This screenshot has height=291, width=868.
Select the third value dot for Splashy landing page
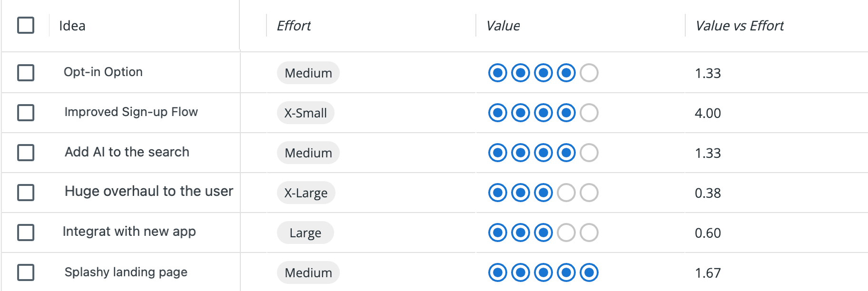pyautogui.click(x=543, y=273)
